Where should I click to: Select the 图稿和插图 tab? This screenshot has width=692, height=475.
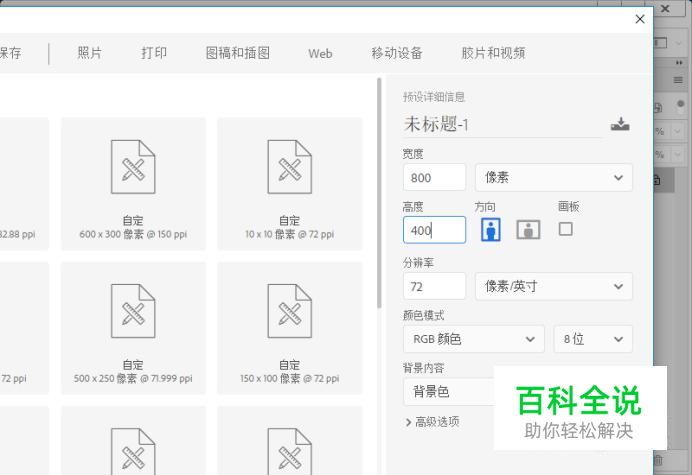pos(238,53)
